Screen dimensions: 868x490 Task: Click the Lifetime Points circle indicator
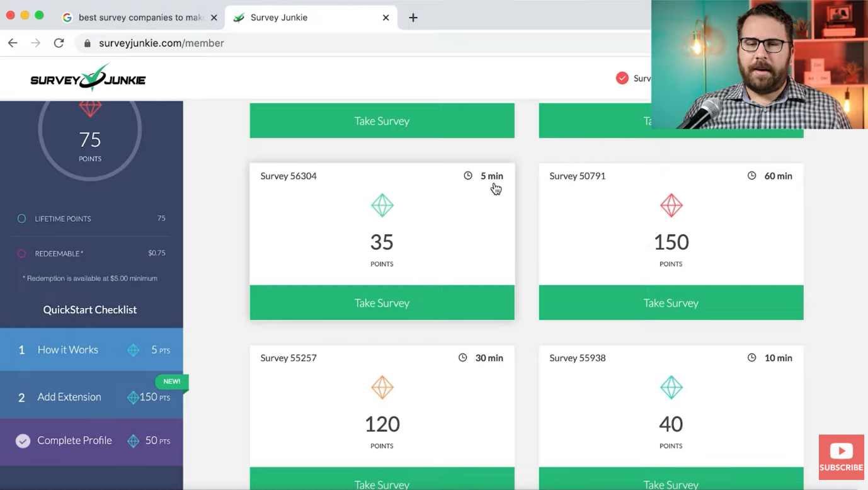click(x=22, y=219)
